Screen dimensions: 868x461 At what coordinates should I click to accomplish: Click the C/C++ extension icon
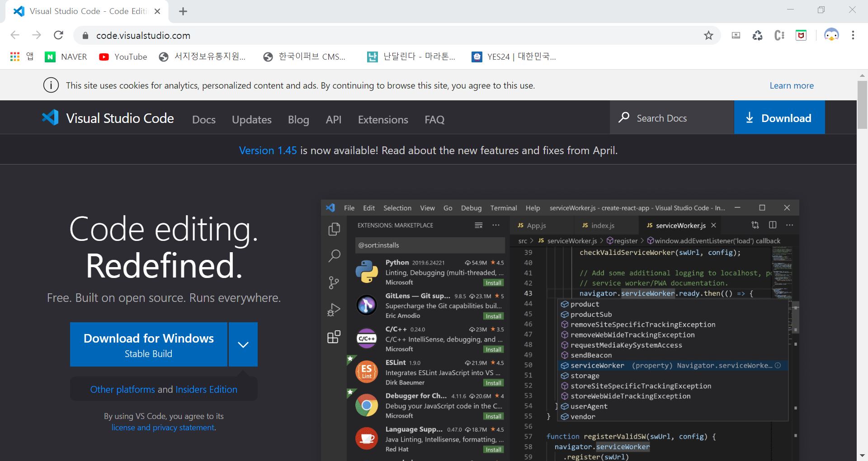[367, 339]
